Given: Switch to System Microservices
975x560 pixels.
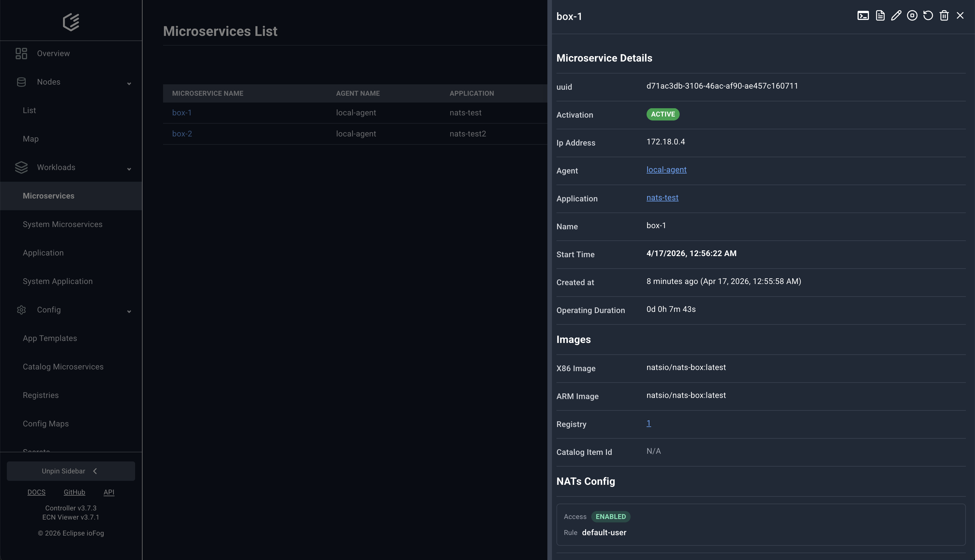Looking at the screenshot, I should [x=62, y=224].
